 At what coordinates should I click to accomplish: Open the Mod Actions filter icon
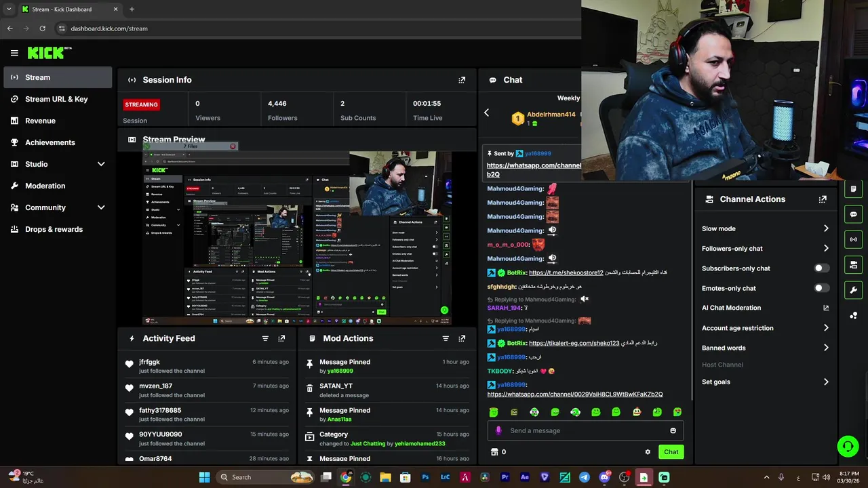[x=446, y=338]
